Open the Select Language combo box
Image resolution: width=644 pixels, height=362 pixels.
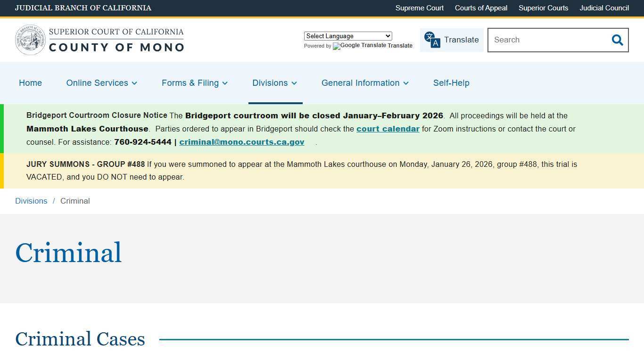tap(347, 36)
